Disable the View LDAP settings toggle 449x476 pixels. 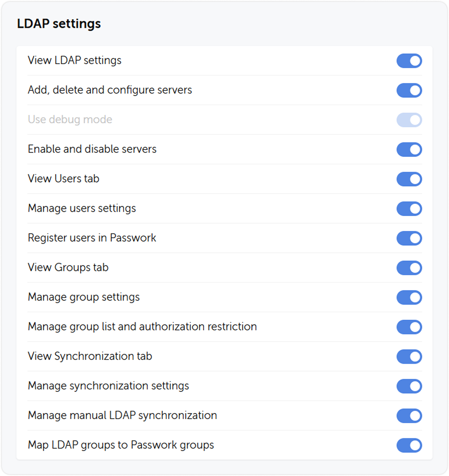tap(409, 61)
